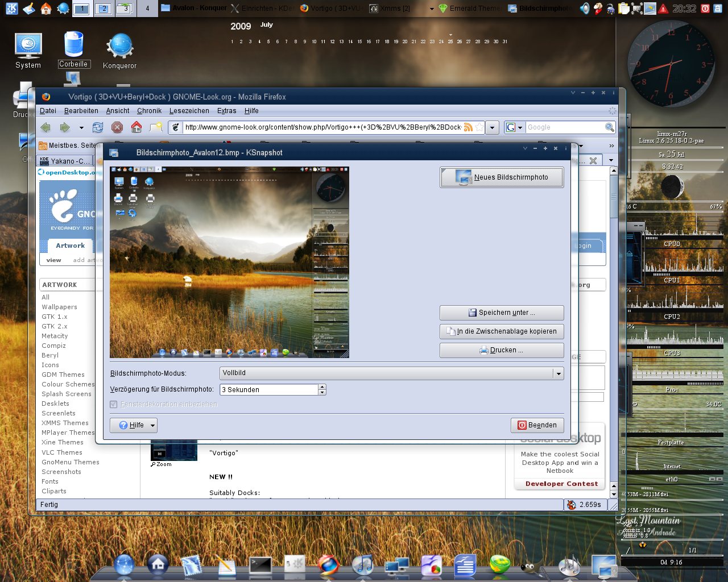Open Bearbeiten menu in Firefox

tap(81, 111)
